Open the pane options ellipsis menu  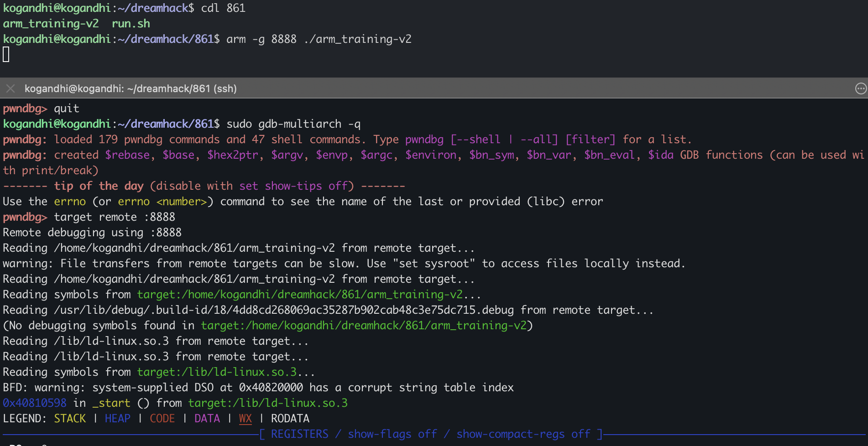[x=860, y=88]
